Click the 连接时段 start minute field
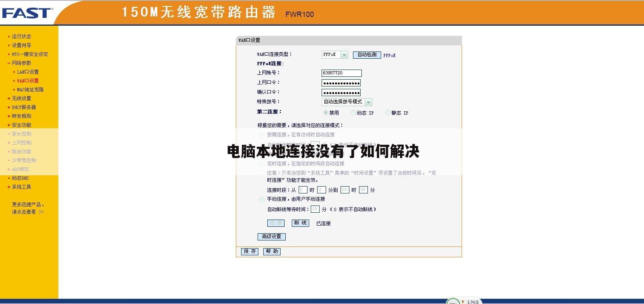This screenshot has height=304, width=644. pos(321,190)
